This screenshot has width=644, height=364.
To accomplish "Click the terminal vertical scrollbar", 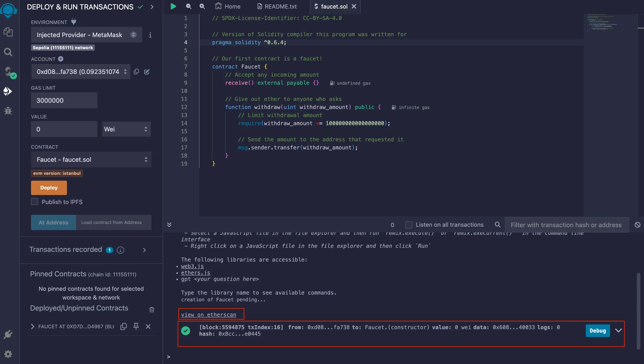I will click(638, 311).
